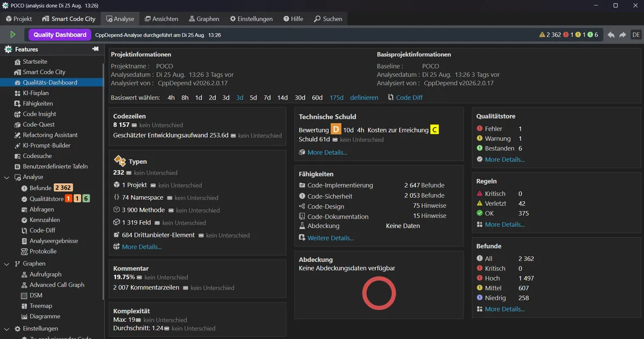Select the 4h baseline option

click(x=171, y=98)
